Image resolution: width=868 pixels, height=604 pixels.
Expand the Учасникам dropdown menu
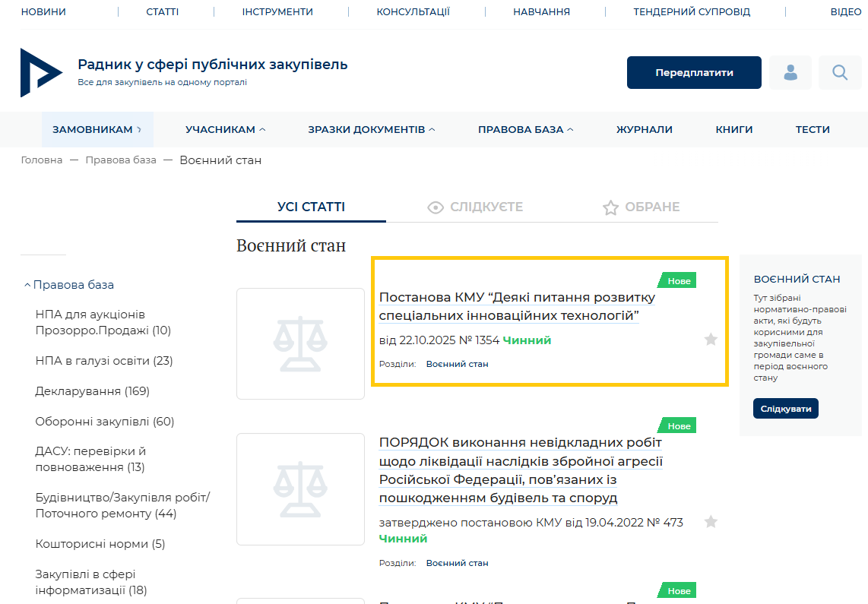(x=225, y=130)
